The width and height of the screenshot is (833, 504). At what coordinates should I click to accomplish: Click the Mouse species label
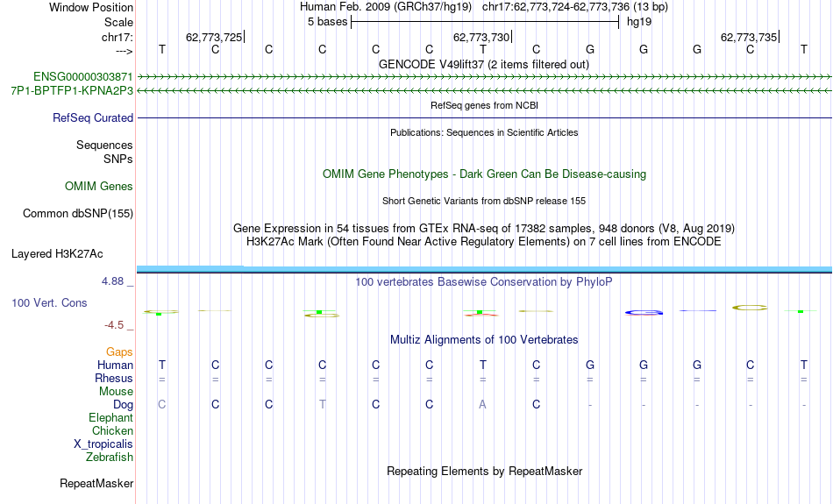tap(116, 392)
